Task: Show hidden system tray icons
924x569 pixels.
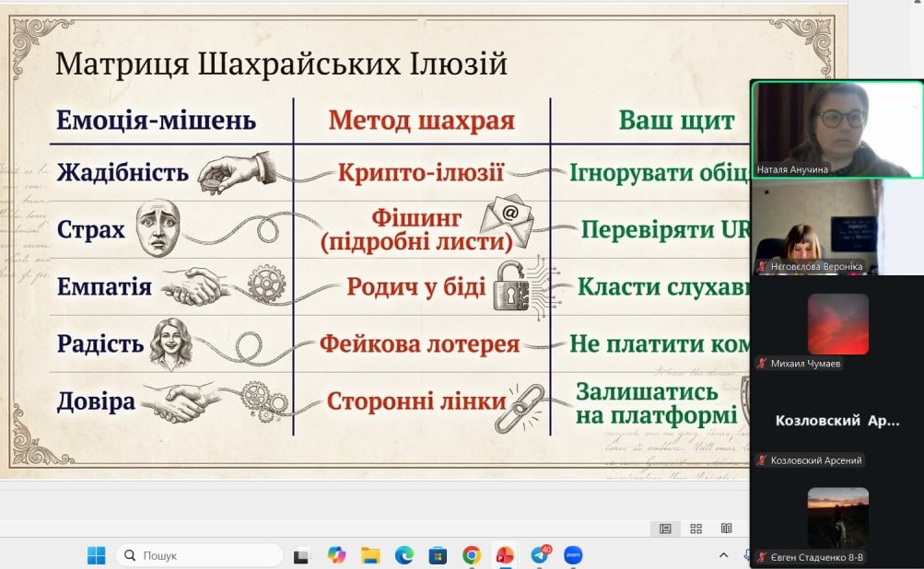Action: pyautogui.click(x=724, y=555)
